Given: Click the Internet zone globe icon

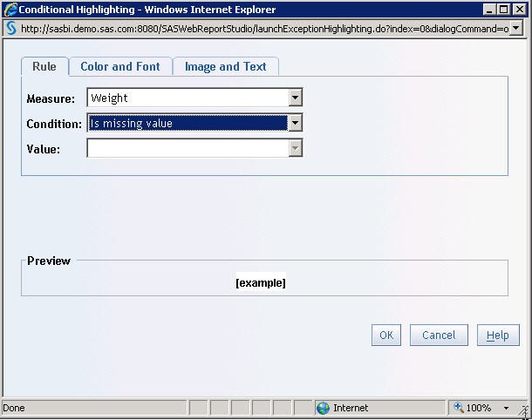Looking at the screenshot, I should click(323, 408).
